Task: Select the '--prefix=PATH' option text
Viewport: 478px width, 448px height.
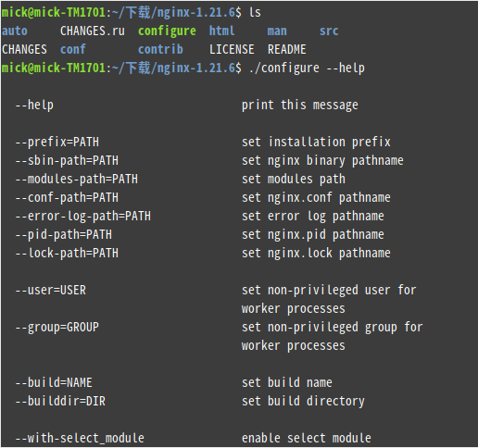Action: tap(57, 143)
